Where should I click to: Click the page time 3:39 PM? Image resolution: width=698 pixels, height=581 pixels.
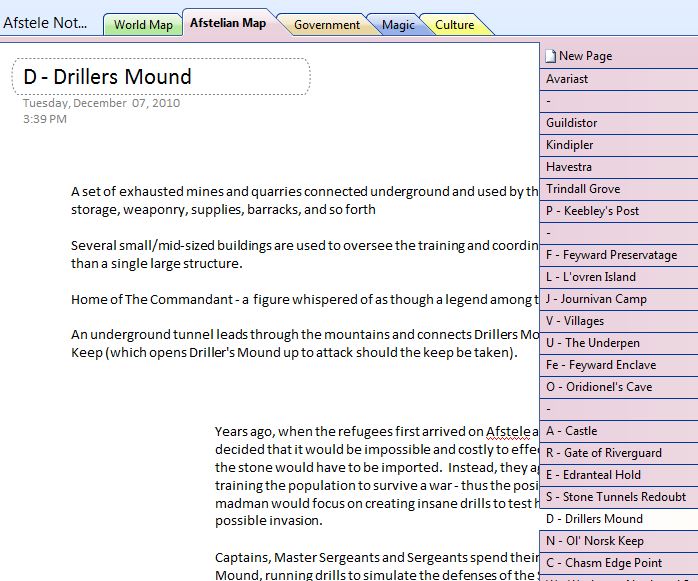pos(45,119)
